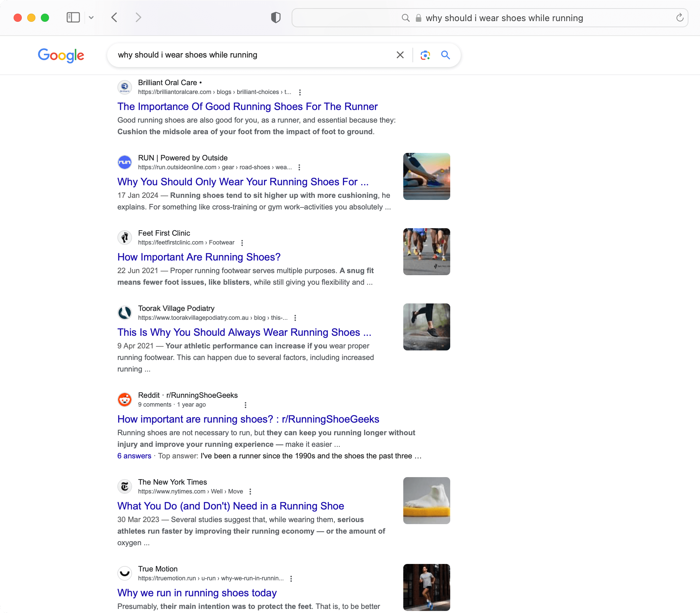Toggle the Safari sidebar button
The width and height of the screenshot is (700, 613).
click(x=73, y=17)
